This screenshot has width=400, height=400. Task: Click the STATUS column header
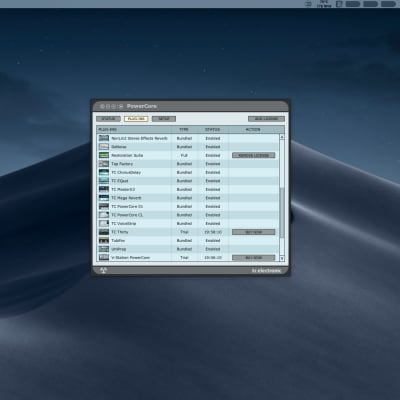(212, 129)
